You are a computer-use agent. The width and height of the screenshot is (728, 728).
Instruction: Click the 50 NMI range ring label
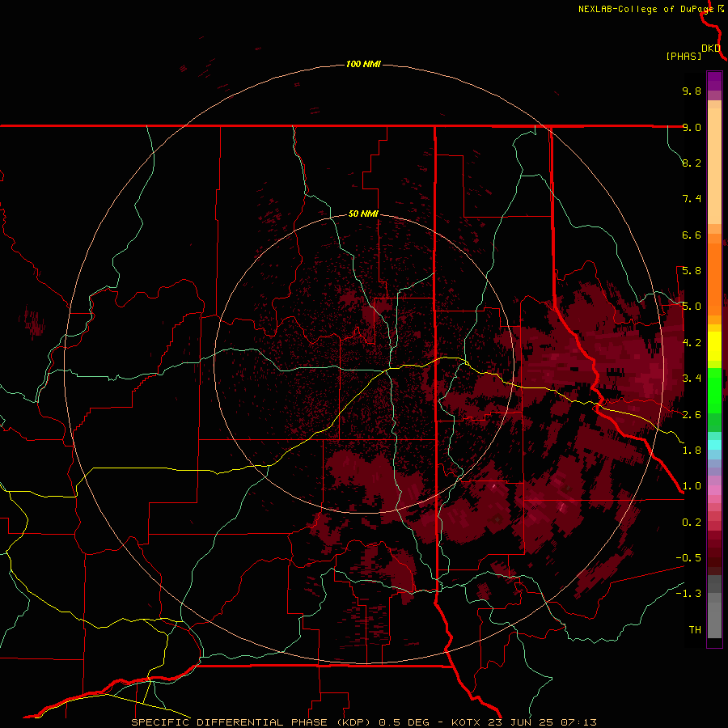[x=363, y=214]
